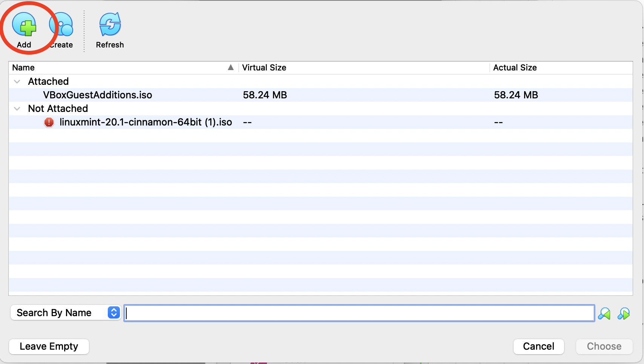Click the Name column header
Viewport: 644px width, 364px height.
[x=23, y=68]
